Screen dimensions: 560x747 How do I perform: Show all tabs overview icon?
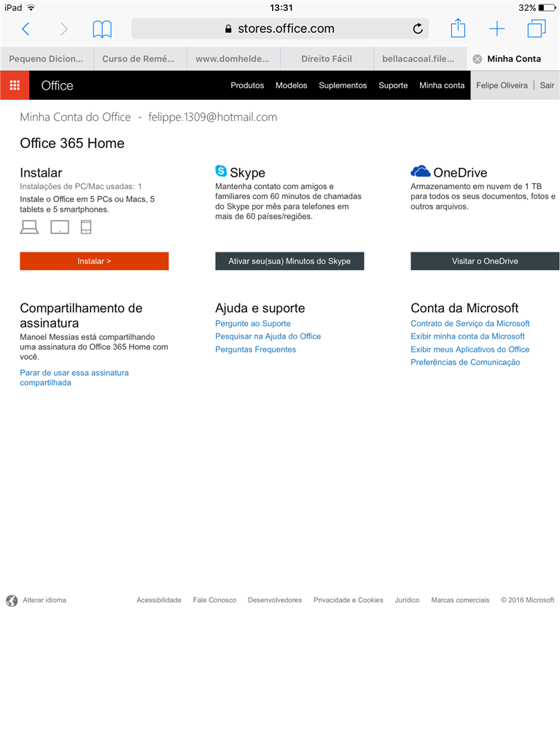click(537, 28)
